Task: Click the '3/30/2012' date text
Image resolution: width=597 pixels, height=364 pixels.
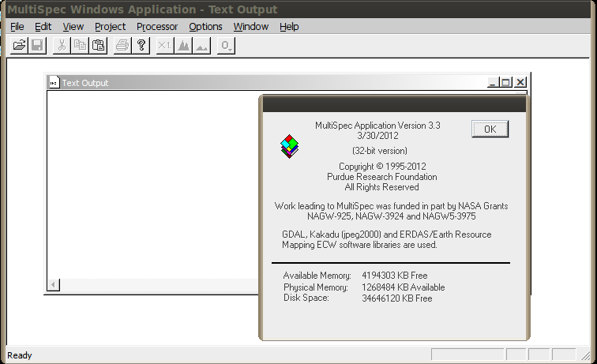Action: click(x=377, y=136)
